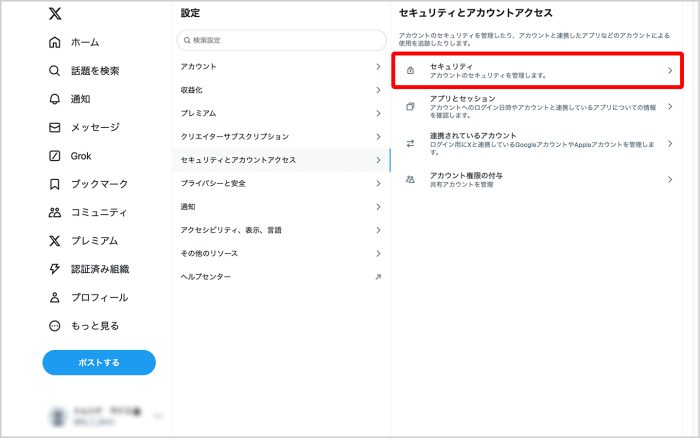
Task: Click the 検索設定 search field
Action: [x=281, y=40]
